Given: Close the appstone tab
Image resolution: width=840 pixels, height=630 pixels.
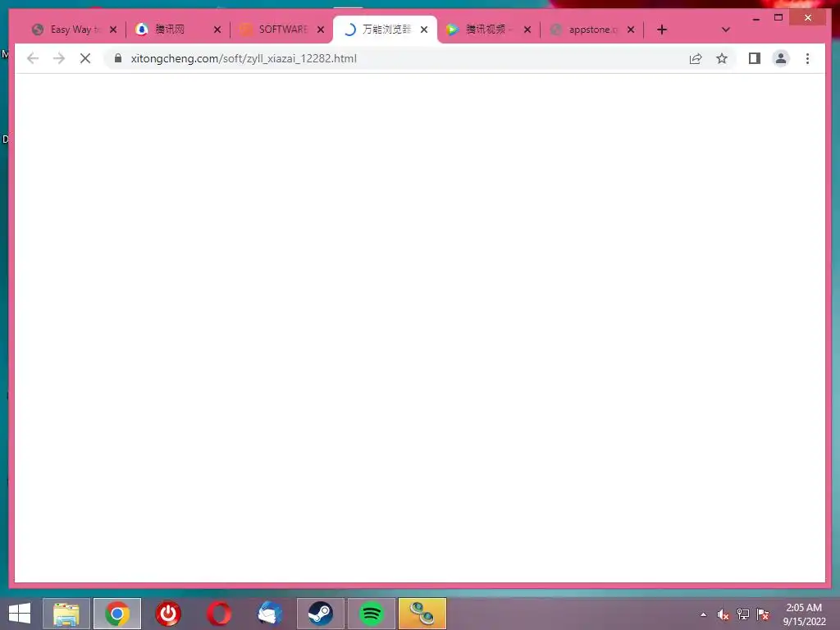Looking at the screenshot, I should [631, 30].
